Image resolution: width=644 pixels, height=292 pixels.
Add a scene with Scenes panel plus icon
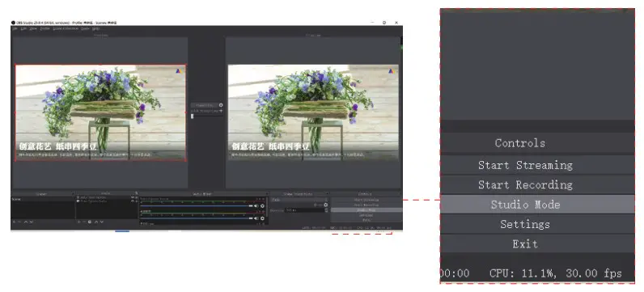[x=14, y=222]
